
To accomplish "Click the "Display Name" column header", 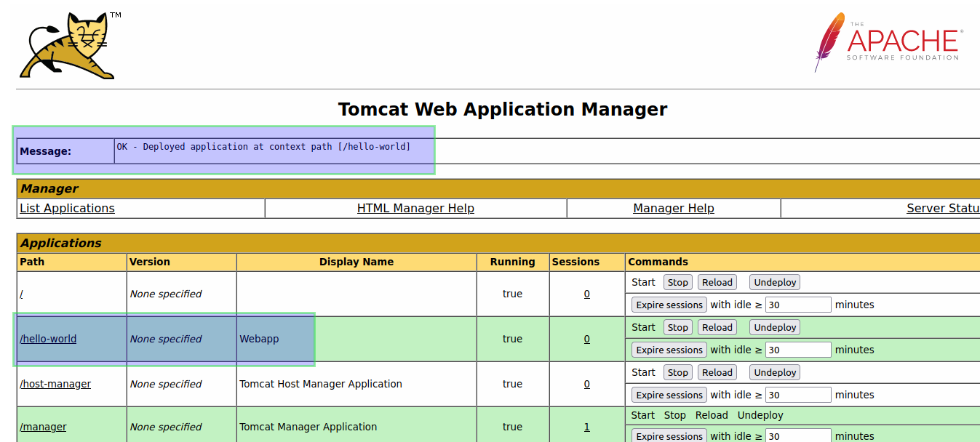I will [356, 262].
